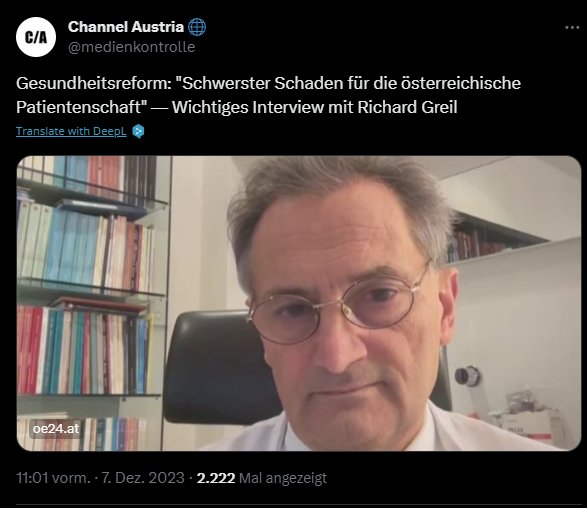Click the 7. Dez. 2023 date
Screen dimensions: 587x508
click(x=143, y=478)
